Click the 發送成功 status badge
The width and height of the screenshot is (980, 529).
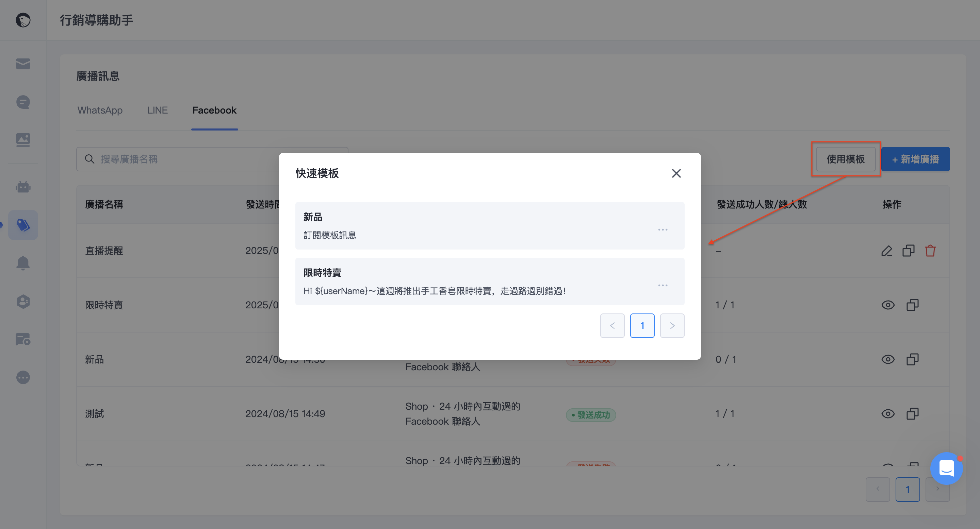pos(591,415)
